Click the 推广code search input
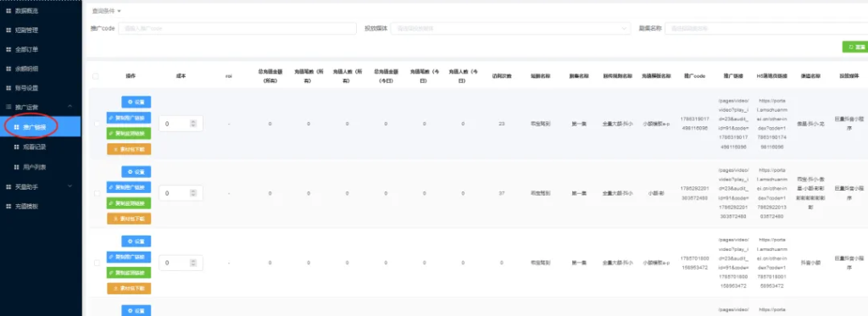 click(x=237, y=28)
